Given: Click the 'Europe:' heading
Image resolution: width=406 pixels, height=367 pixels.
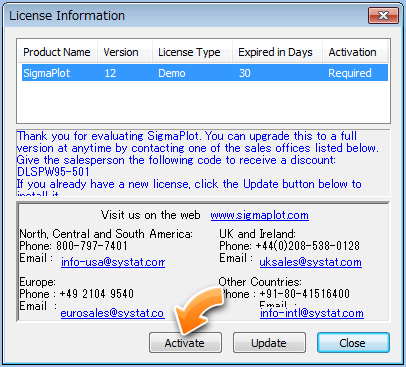Looking at the screenshot, I should [38, 282].
